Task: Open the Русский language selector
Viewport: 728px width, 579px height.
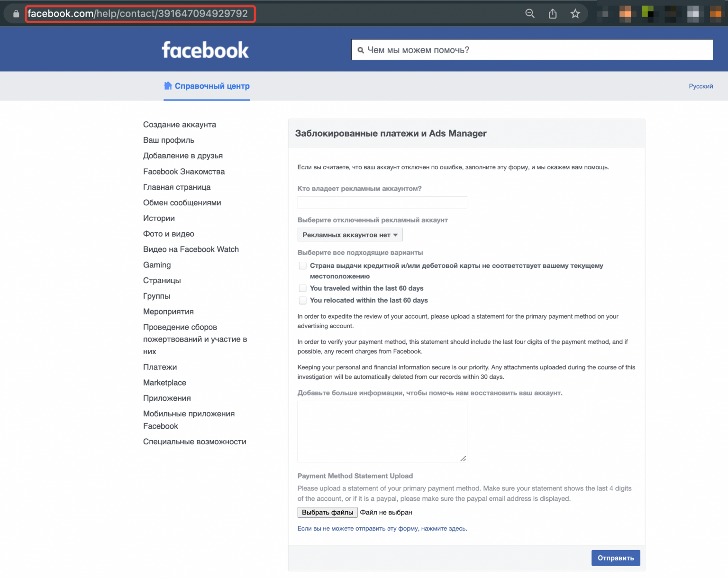Action: 701,86
